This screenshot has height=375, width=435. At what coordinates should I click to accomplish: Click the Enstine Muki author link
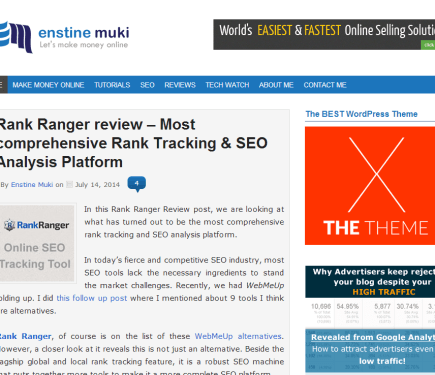32,185
